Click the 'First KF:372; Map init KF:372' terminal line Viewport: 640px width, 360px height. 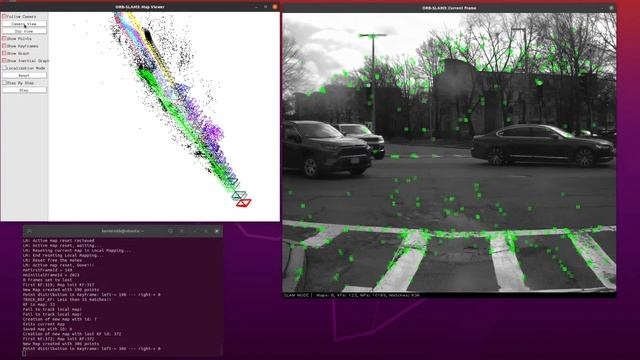pyautogui.click(x=58, y=339)
